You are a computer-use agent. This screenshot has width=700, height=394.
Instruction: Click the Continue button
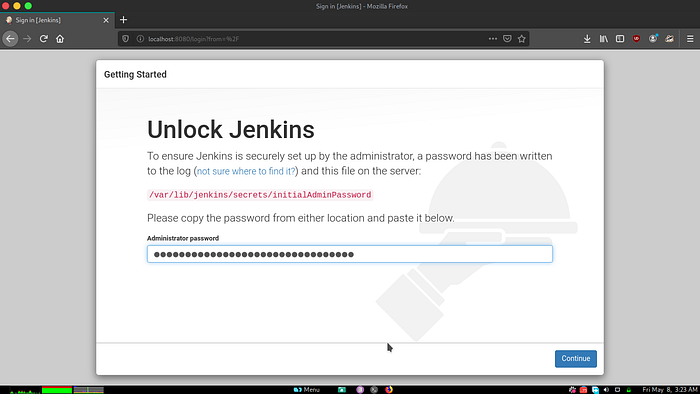(575, 358)
